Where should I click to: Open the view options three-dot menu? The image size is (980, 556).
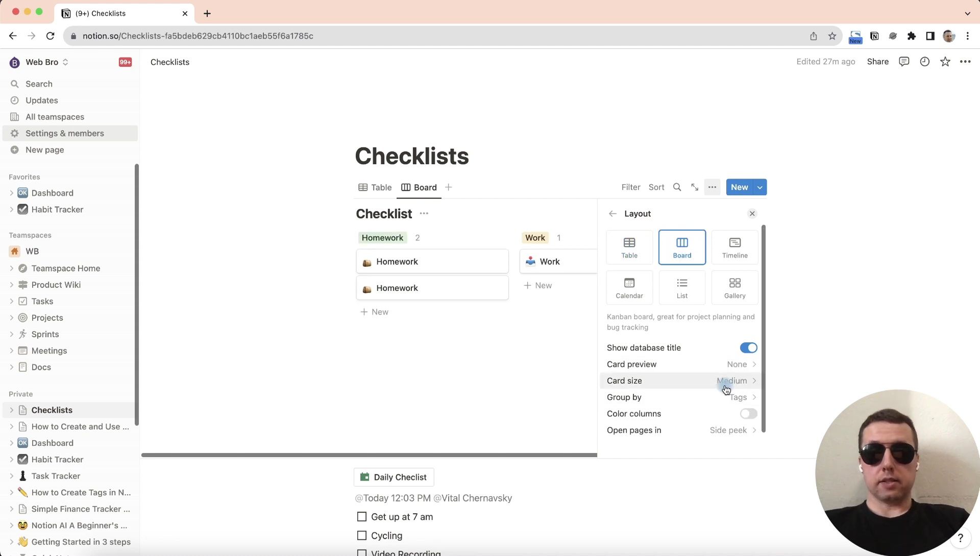712,187
